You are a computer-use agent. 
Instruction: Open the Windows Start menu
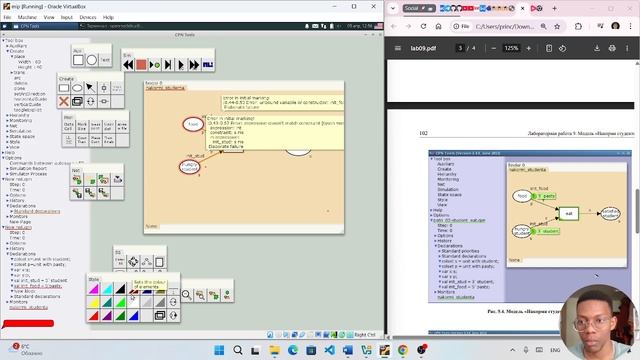(219, 350)
